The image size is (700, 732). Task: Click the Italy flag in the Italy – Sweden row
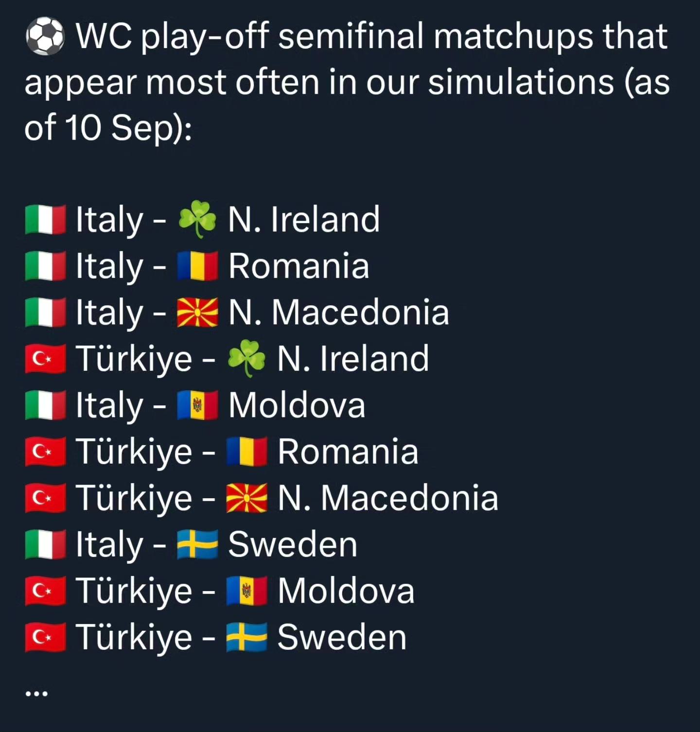[45, 545]
